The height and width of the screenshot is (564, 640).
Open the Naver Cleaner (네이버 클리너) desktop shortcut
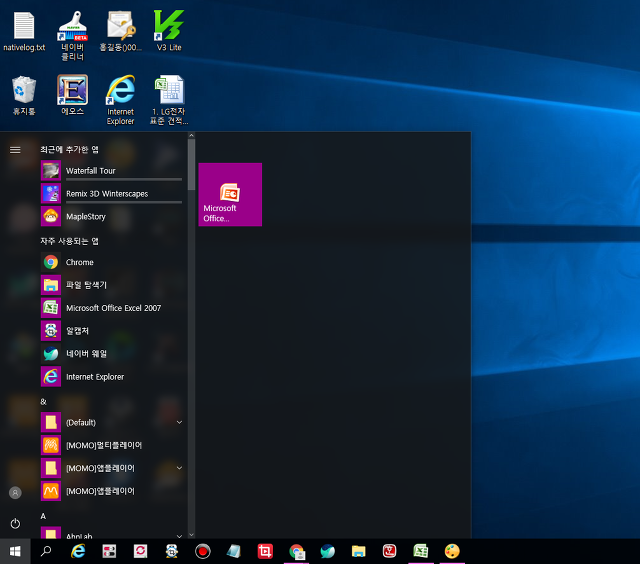click(x=72, y=36)
